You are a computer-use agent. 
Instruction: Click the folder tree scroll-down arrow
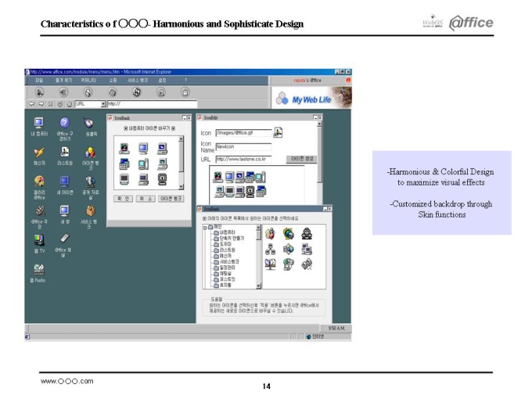tap(258, 286)
